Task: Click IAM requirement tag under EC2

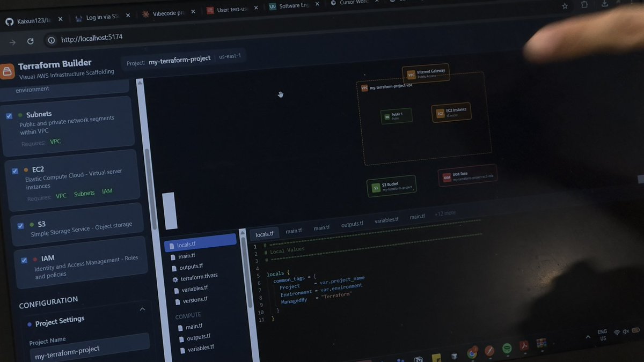Action: click(107, 191)
